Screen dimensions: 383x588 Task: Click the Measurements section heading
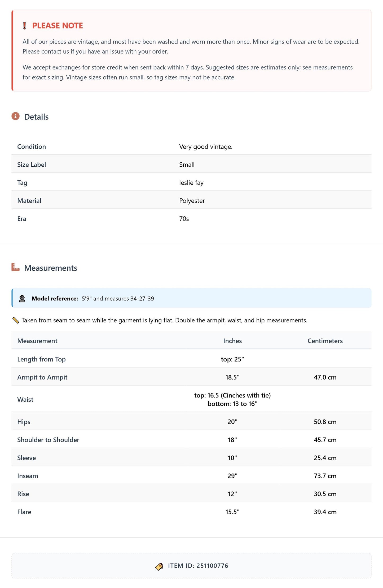coord(51,268)
